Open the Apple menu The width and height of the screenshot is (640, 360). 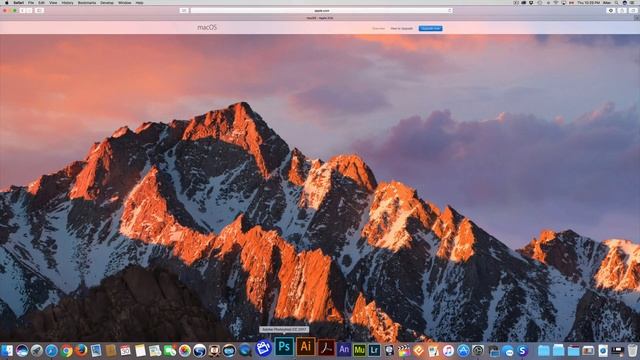pyautogui.click(x=6, y=2)
